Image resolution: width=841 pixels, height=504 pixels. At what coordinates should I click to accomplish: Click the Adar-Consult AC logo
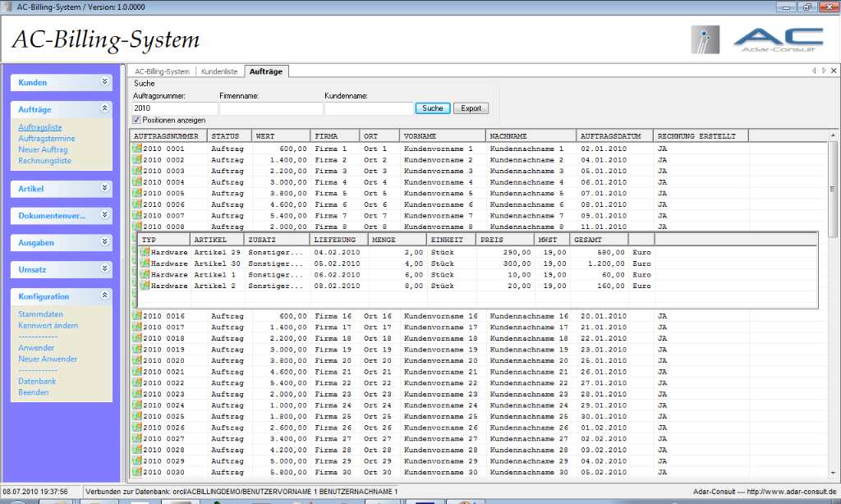tap(779, 39)
